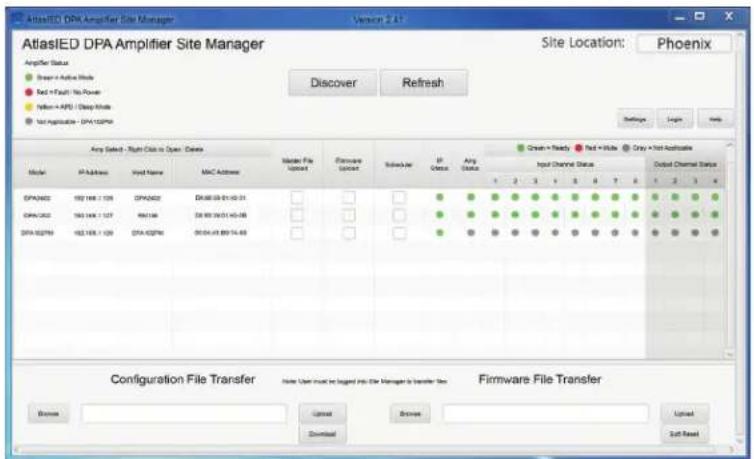Viewport: 754px width, 459px height.
Task: Click the Input Channel Status header
Action: coord(565,164)
